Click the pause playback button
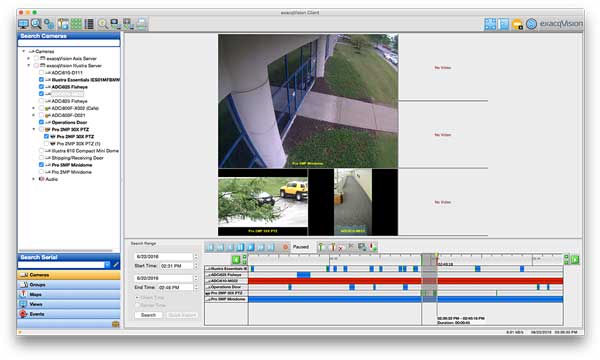600x360 pixels. pyautogui.click(x=240, y=247)
